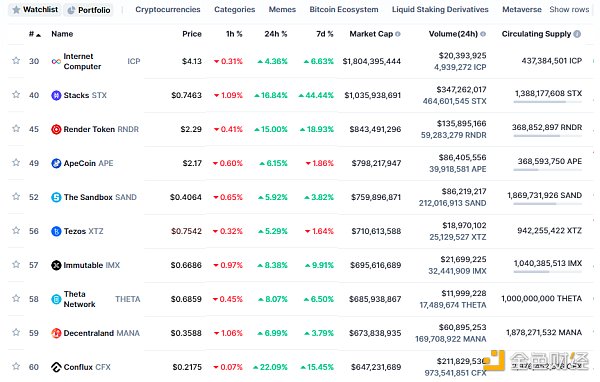Click The Sandbox logo icon

pos(56,198)
